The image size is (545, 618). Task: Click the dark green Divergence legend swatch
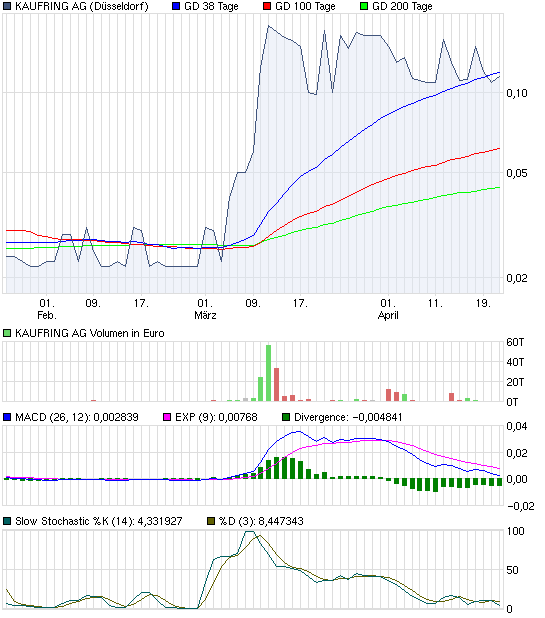[286, 417]
